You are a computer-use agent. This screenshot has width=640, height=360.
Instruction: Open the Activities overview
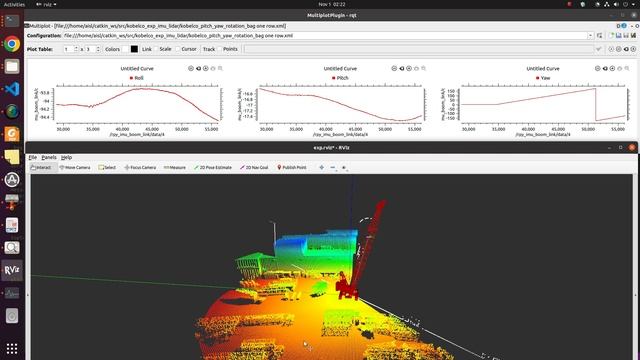(14, 4)
